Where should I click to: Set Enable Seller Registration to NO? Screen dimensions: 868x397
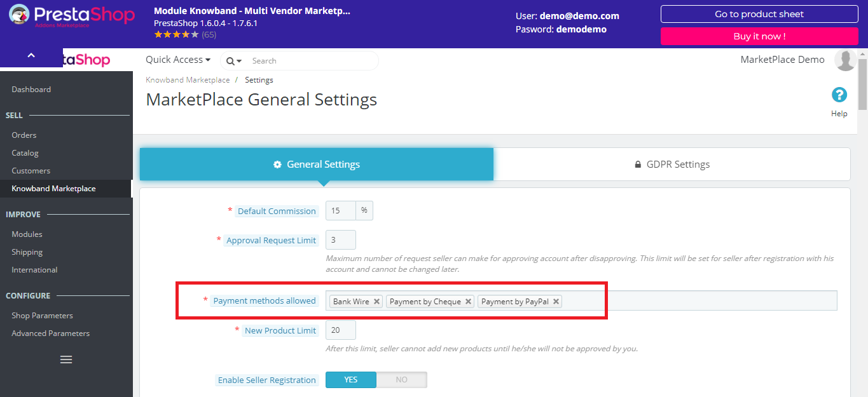coord(401,380)
